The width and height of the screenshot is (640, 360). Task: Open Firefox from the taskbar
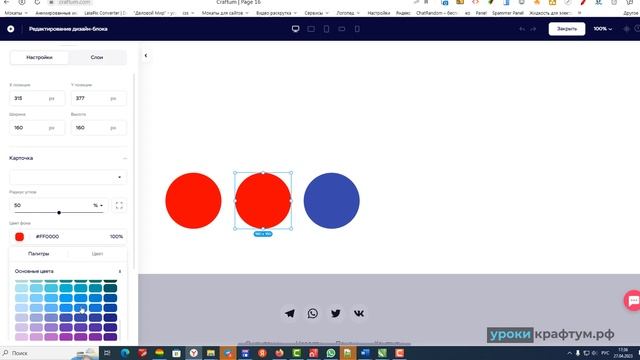(279, 353)
